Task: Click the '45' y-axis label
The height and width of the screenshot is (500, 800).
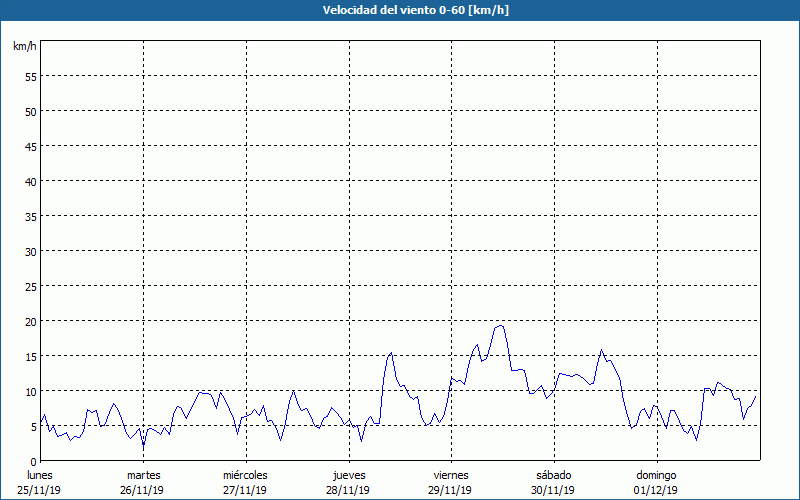Action: pyautogui.click(x=31, y=146)
